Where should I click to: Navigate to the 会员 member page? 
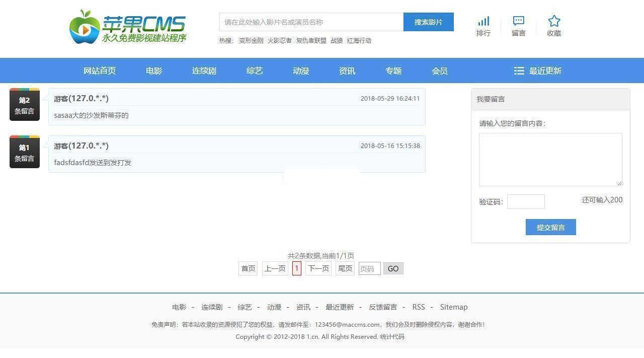(x=440, y=70)
